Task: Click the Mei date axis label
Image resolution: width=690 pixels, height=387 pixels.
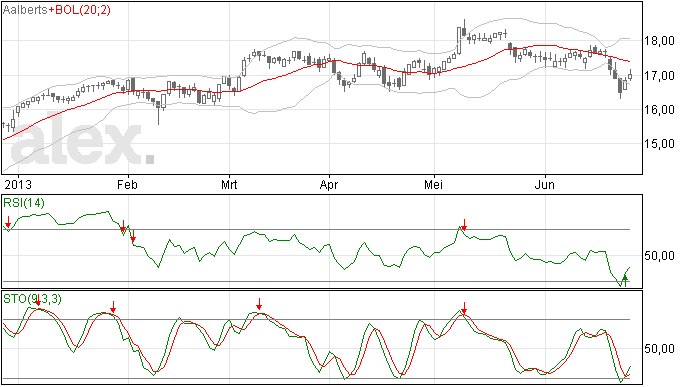Action: 433,184
